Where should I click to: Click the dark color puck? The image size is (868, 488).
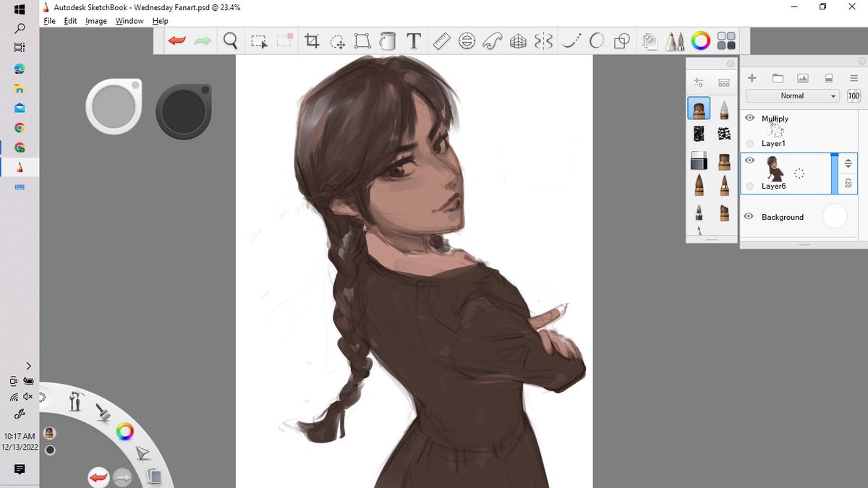click(183, 111)
